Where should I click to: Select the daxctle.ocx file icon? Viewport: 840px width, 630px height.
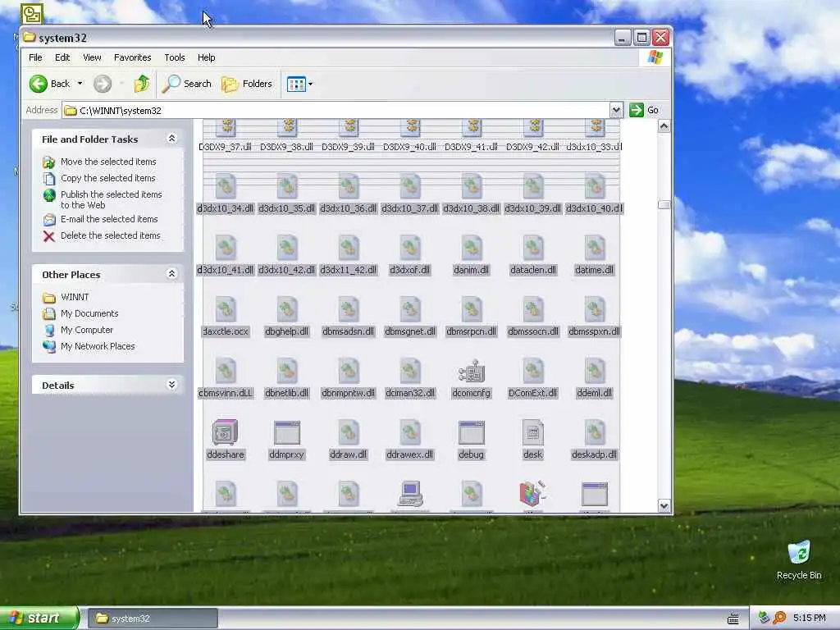tap(225, 309)
